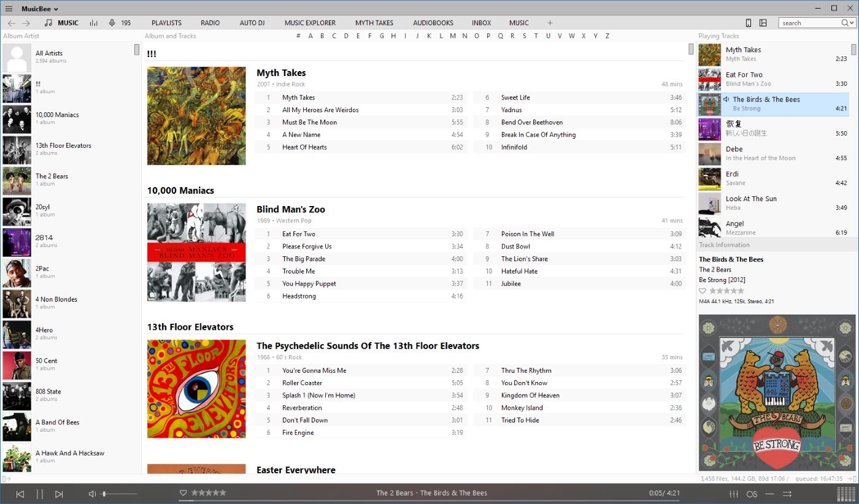
Task: Skip to next track
Action: tap(59, 494)
